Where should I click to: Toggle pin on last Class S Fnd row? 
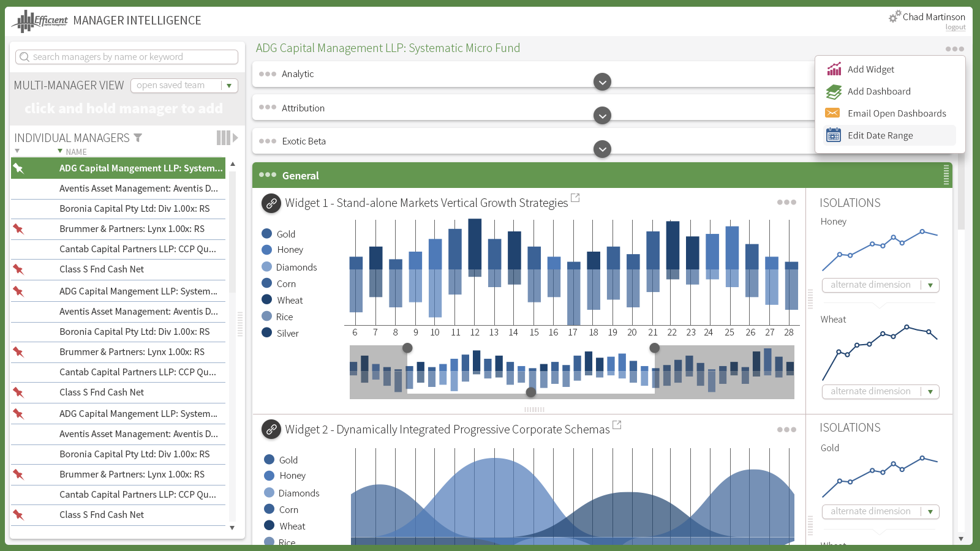click(x=18, y=515)
